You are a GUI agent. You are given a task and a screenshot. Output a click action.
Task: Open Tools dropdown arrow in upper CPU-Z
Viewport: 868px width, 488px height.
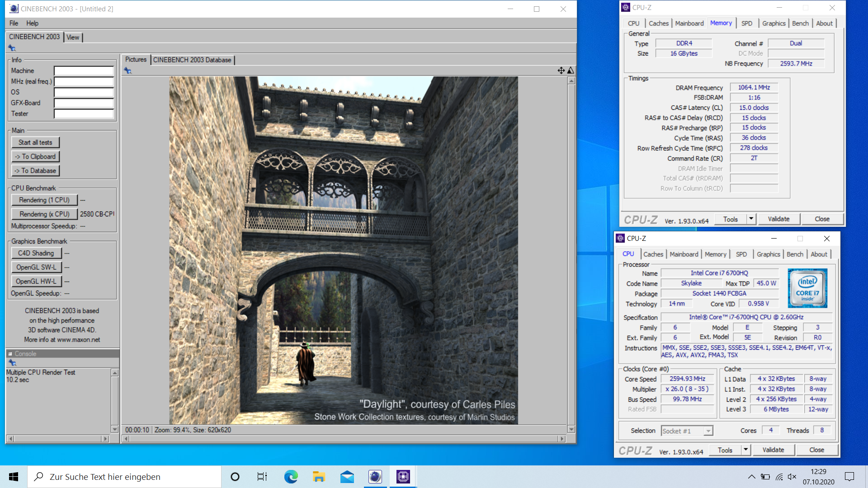751,219
